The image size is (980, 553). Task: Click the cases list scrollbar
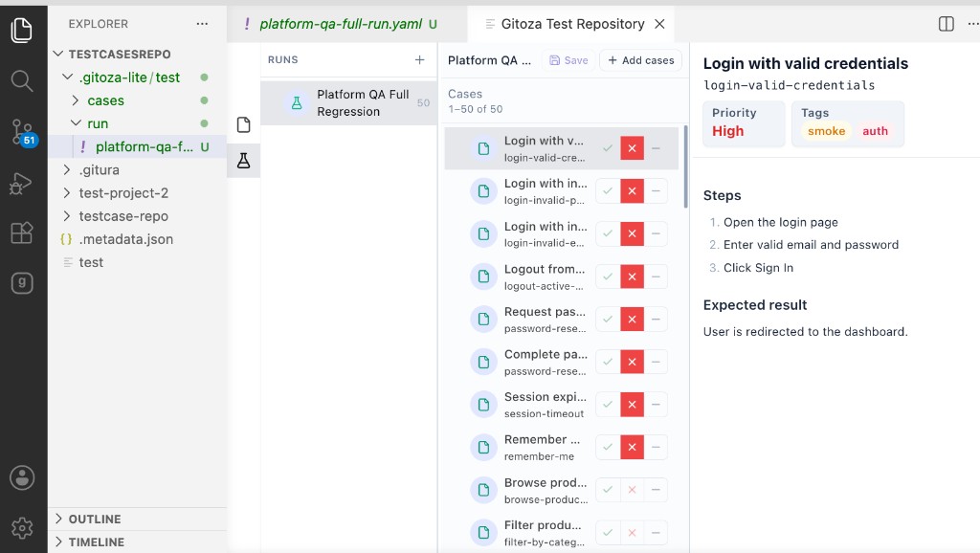pos(685,166)
